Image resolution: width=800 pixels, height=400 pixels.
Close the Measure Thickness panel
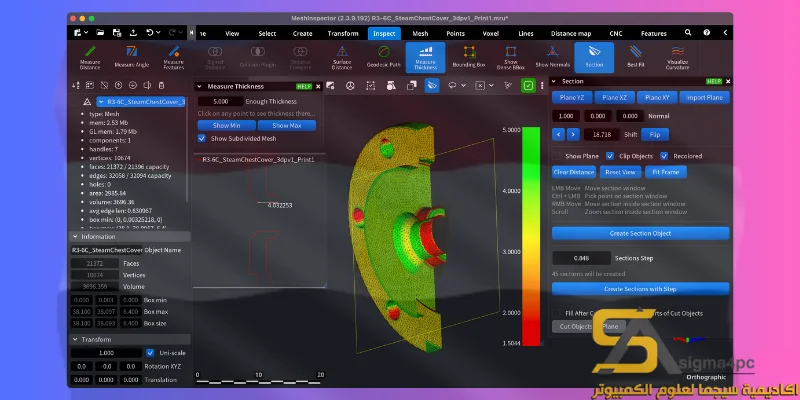pyautogui.click(x=318, y=87)
